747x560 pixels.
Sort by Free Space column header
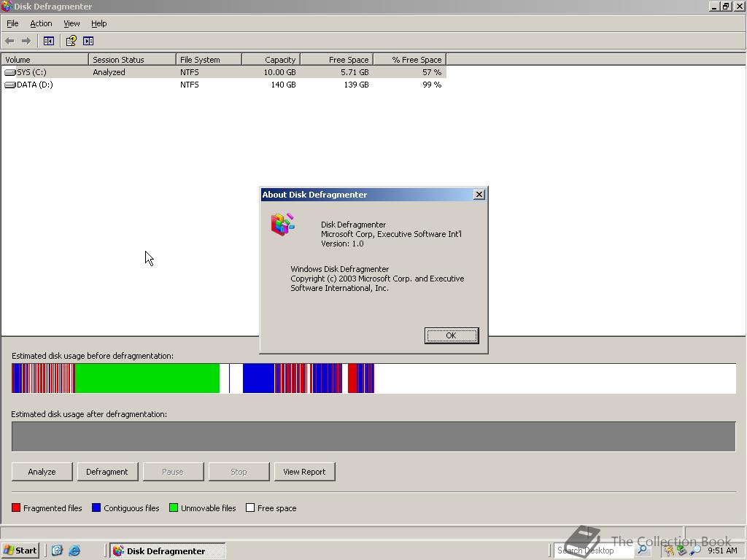[x=337, y=60]
